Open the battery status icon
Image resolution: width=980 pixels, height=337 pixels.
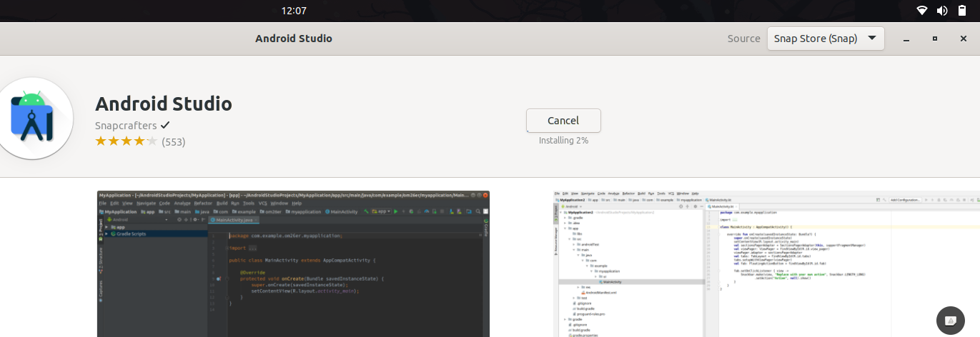962,11
